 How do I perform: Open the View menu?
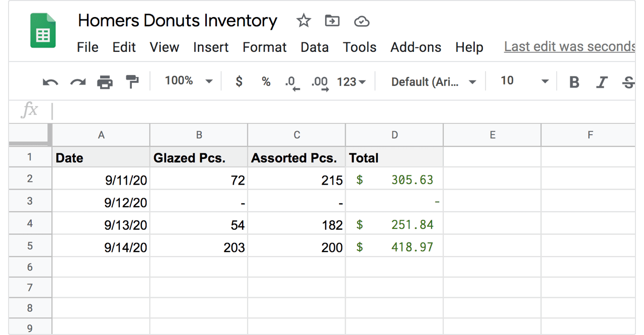point(165,47)
